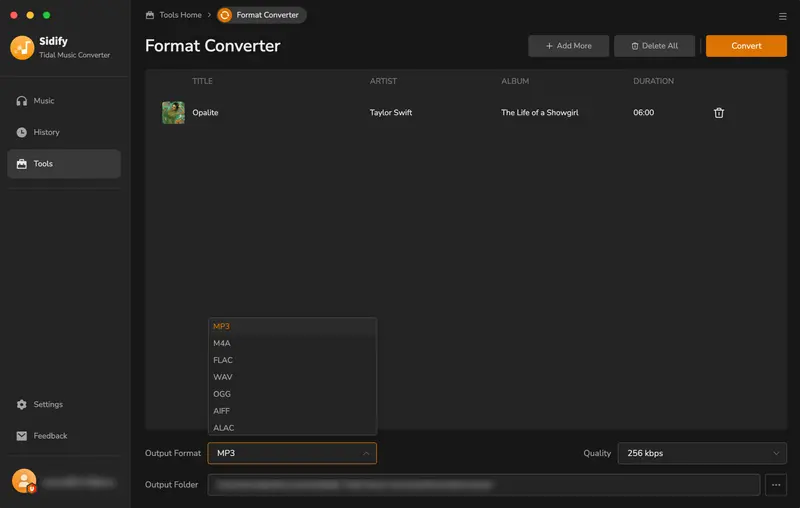Click the DURATION column header

click(x=653, y=81)
